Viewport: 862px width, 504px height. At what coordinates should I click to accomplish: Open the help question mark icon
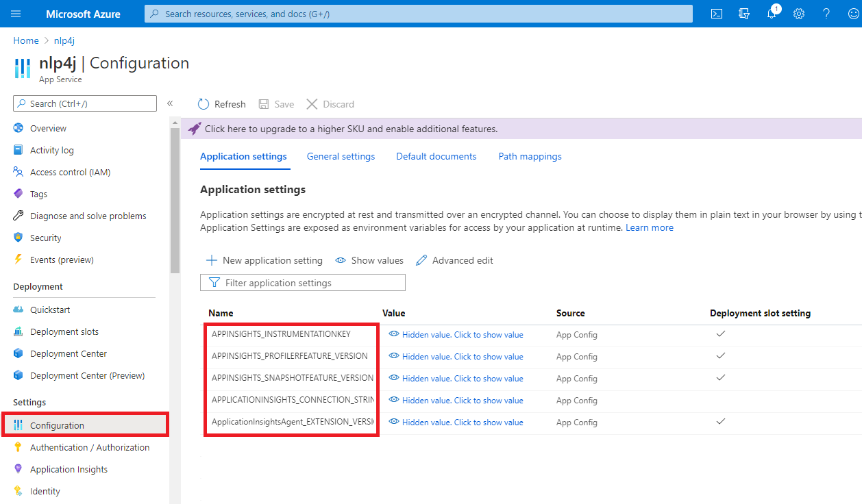[x=826, y=14]
